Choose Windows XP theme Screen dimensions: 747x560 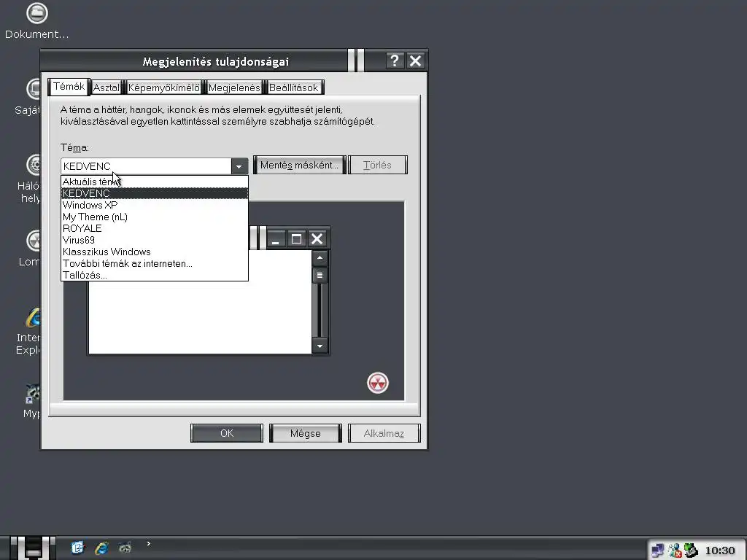(x=155, y=205)
